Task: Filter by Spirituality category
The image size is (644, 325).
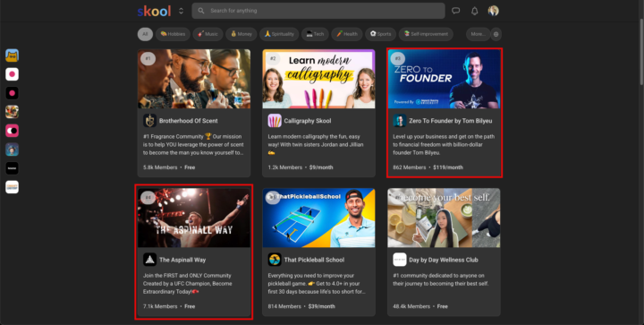Action: pyautogui.click(x=279, y=35)
